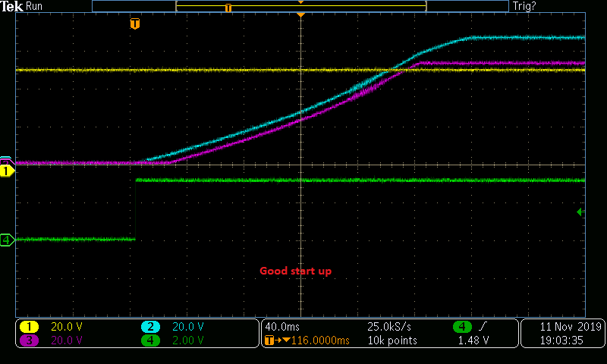Click the orange T trigger point marker on graticule

click(135, 24)
